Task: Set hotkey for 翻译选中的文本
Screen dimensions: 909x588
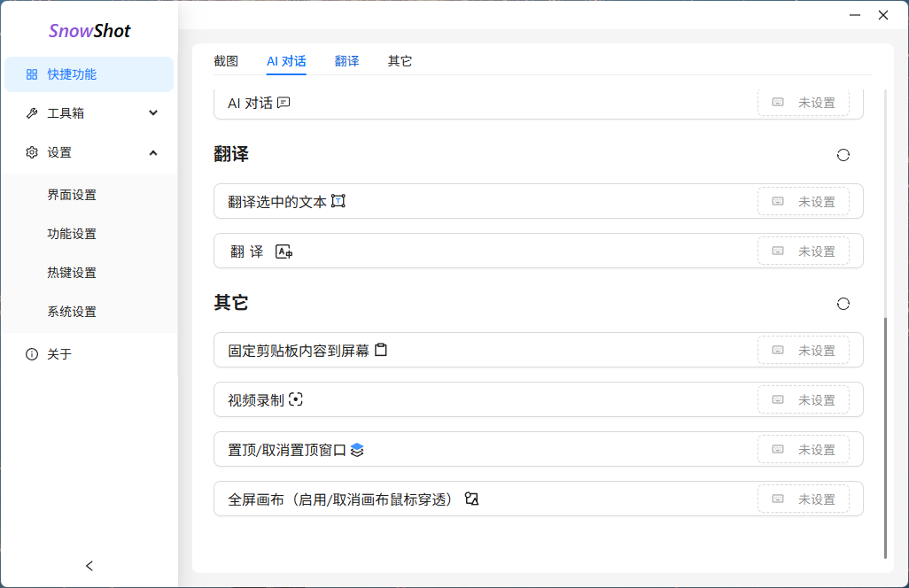Action: click(x=803, y=202)
